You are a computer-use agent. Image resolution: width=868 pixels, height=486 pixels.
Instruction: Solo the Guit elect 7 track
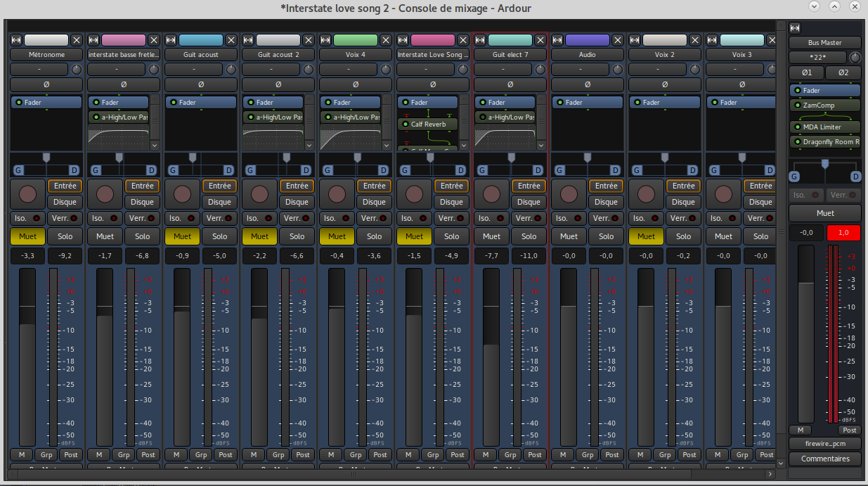pos(529,236)
